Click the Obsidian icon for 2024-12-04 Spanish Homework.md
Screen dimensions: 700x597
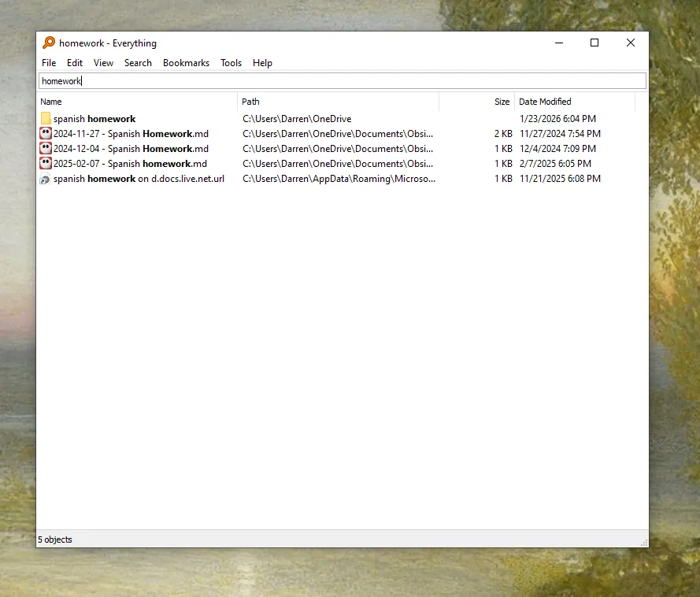point(45,148)
